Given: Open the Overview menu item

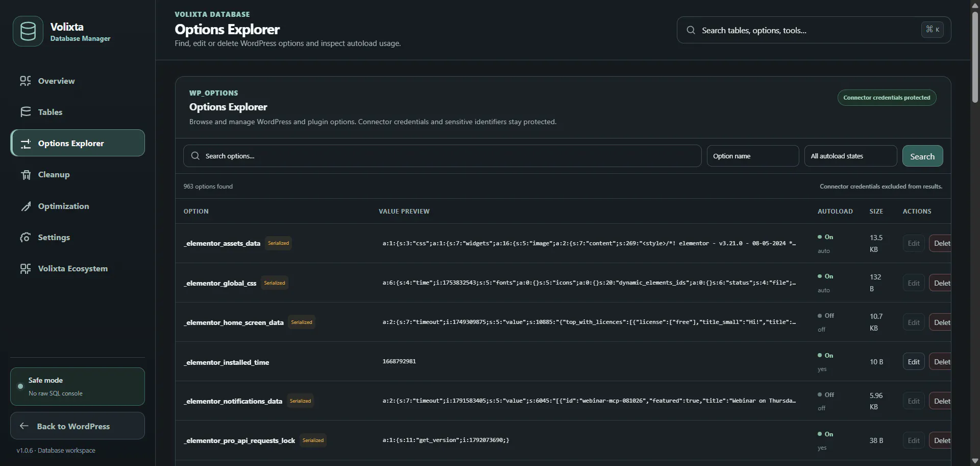Looking at the screenshot, I should pyautogui.click(x=78, y=81).
